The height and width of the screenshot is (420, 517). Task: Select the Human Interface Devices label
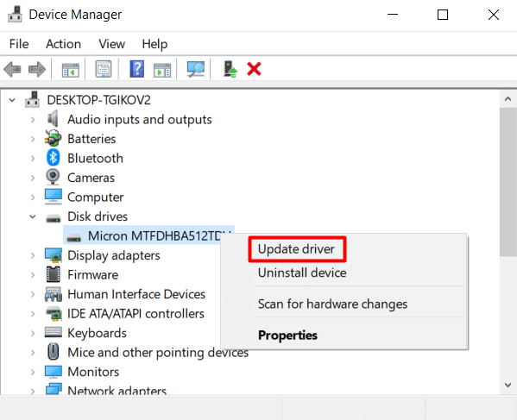[x=136, y=294]
